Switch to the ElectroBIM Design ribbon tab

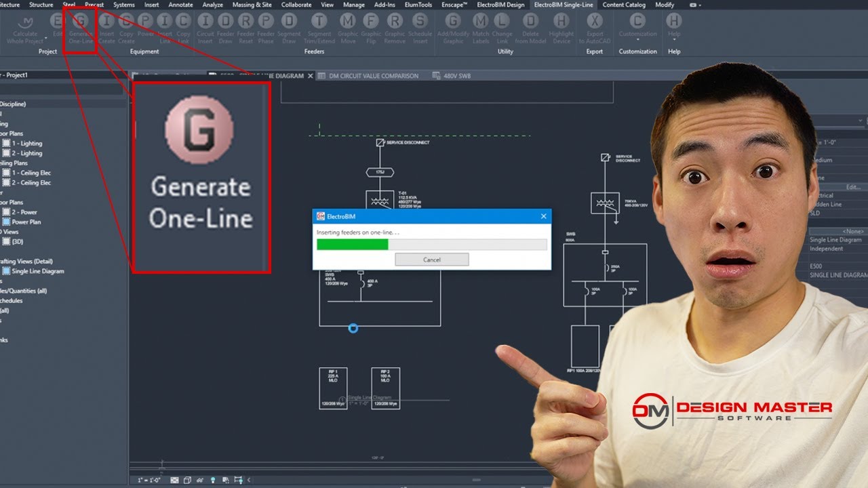[500, 5]
